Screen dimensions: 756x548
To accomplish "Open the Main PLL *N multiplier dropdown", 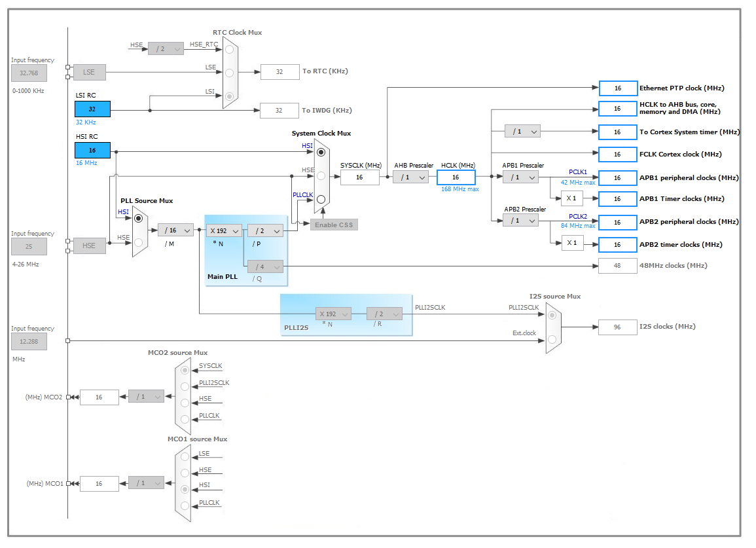I will coord(225,231).
